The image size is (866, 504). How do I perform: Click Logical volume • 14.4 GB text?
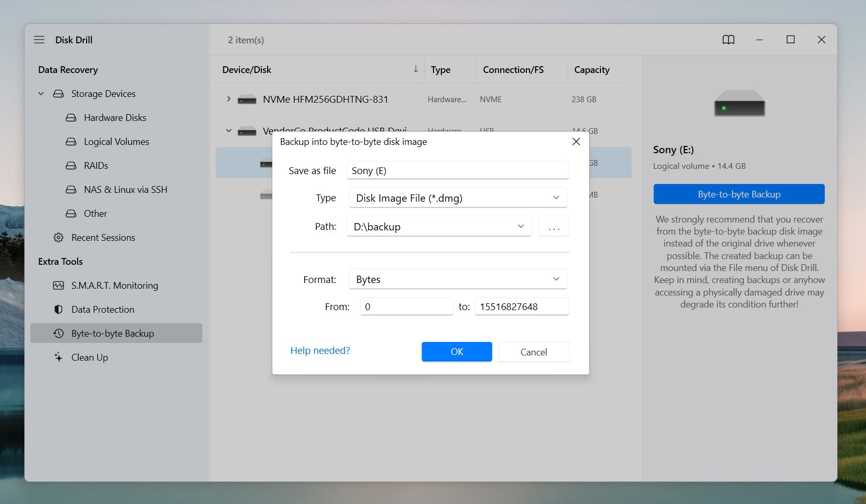[700, 166]
